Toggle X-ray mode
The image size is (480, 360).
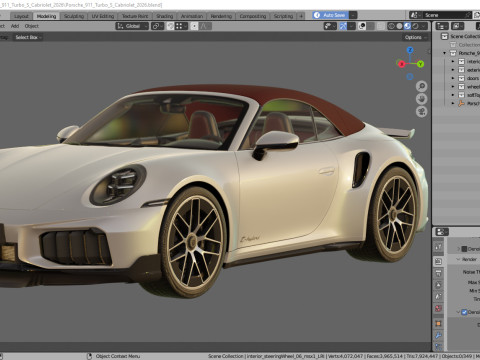pos(380,26)
